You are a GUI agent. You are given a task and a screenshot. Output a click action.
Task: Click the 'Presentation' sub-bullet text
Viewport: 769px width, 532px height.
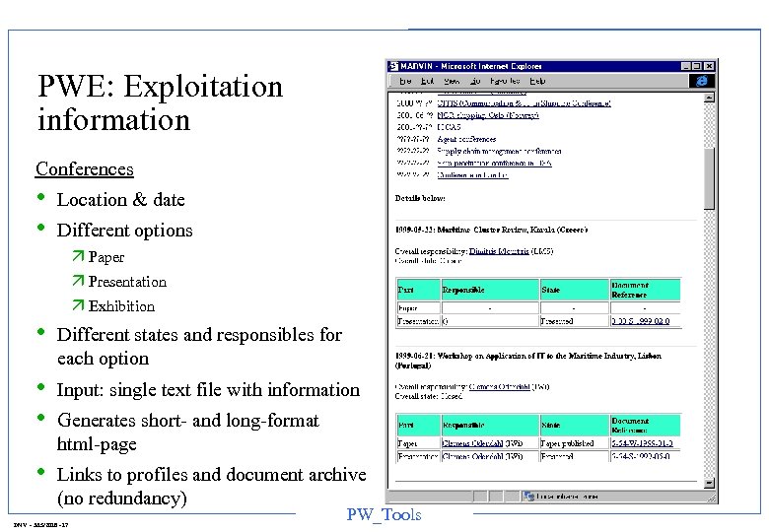(x=127, y=282)
